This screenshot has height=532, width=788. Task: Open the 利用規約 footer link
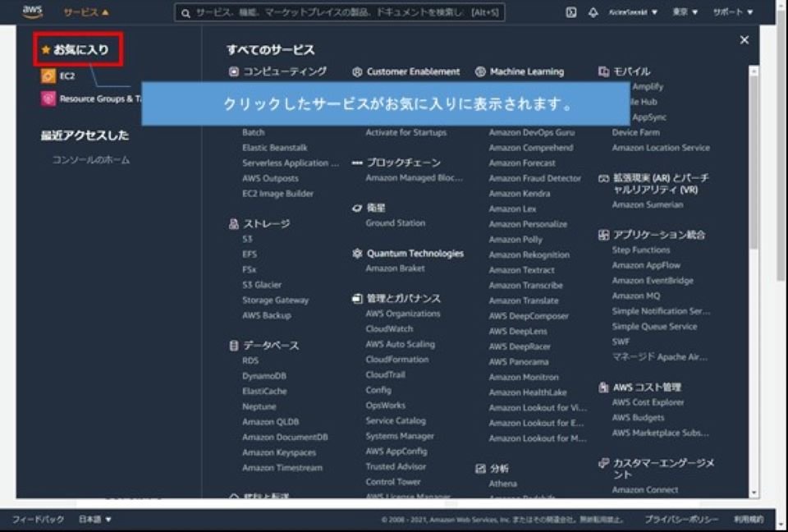click(749, 520)
